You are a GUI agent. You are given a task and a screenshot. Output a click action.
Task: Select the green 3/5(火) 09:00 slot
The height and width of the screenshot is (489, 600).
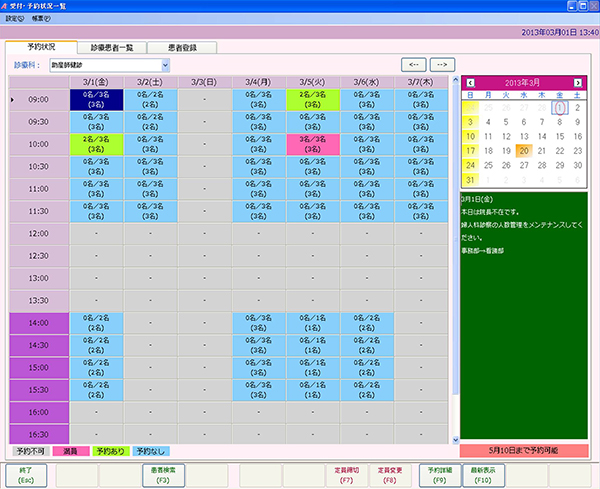pyautogui.click(x=313, y=99)
